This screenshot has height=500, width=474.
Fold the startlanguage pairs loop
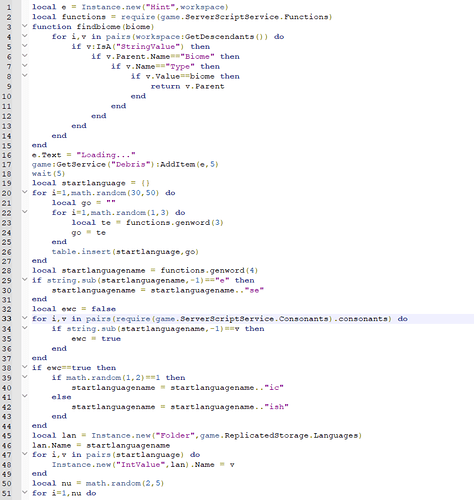point(25,454)
